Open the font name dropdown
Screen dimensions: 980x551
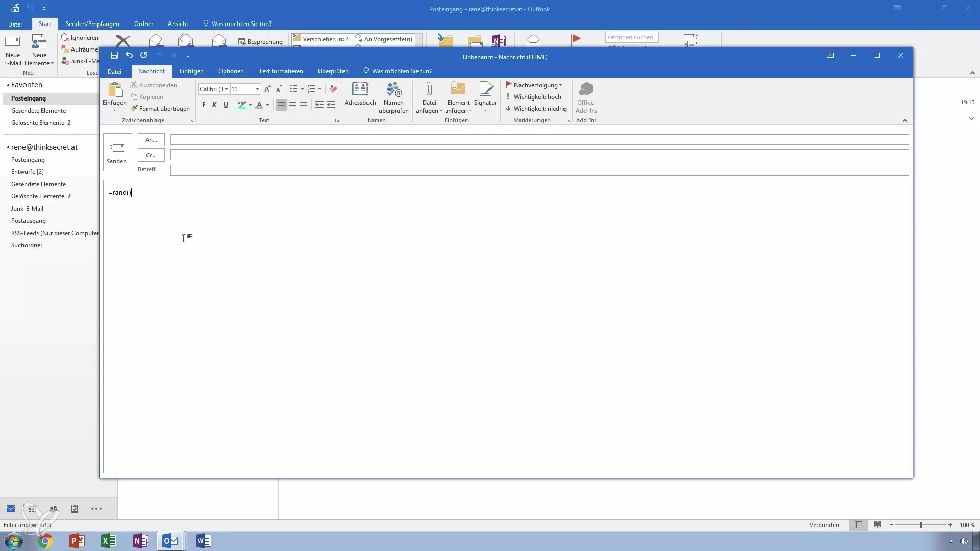[226, 89]
